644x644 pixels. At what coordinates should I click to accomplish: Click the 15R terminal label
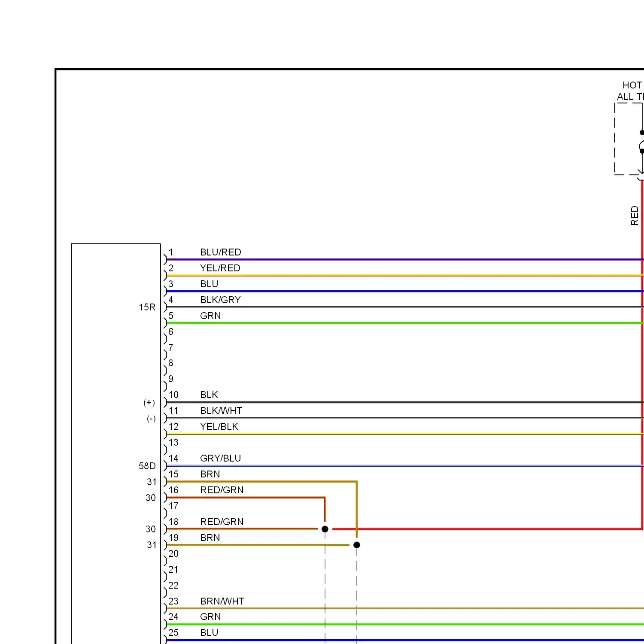147,307
